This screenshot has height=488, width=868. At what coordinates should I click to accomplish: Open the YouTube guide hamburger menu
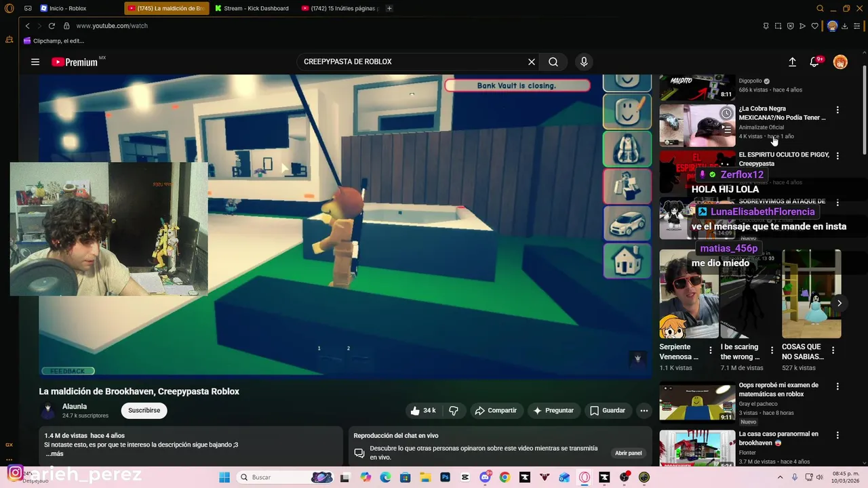[x=35, y=62]
